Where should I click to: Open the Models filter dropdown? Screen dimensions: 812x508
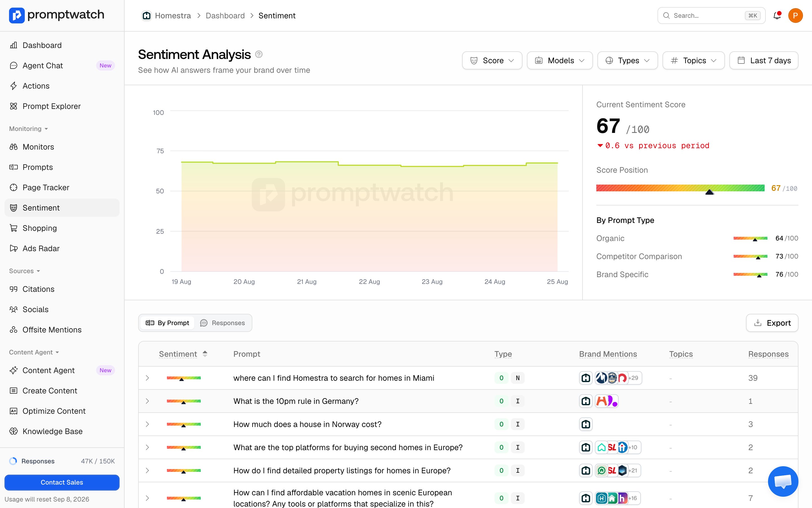click(x=560, y=60)
